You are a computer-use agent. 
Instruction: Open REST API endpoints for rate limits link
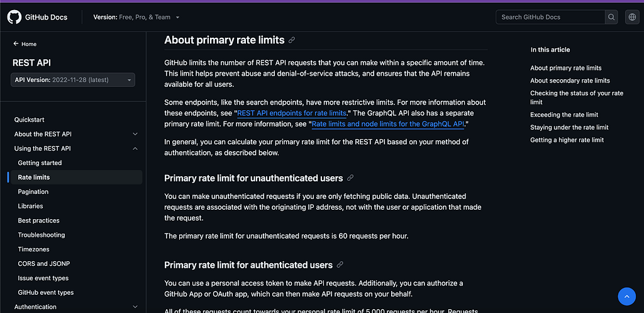[x=292, y=113]
